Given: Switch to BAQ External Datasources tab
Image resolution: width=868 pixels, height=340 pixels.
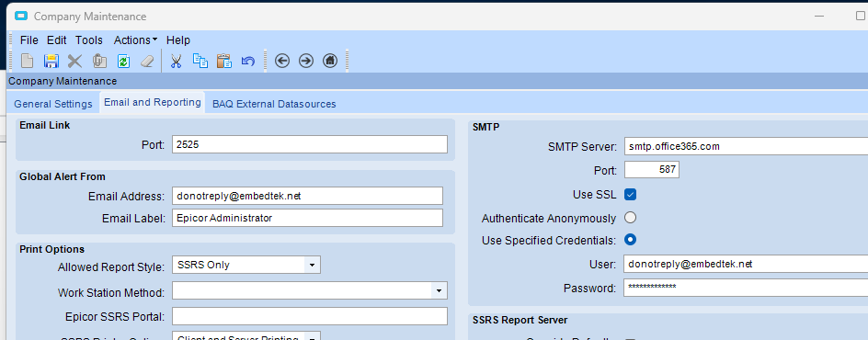Looking at the screenshot, I should [274, 104].
